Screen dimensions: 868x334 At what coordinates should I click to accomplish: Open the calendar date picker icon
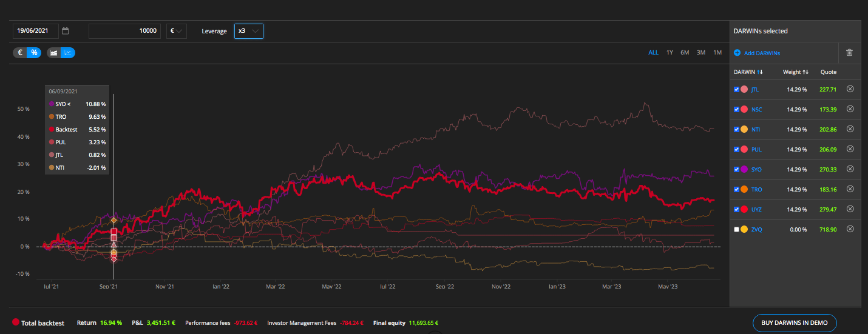pyautogui.click(x=66, y=31)
